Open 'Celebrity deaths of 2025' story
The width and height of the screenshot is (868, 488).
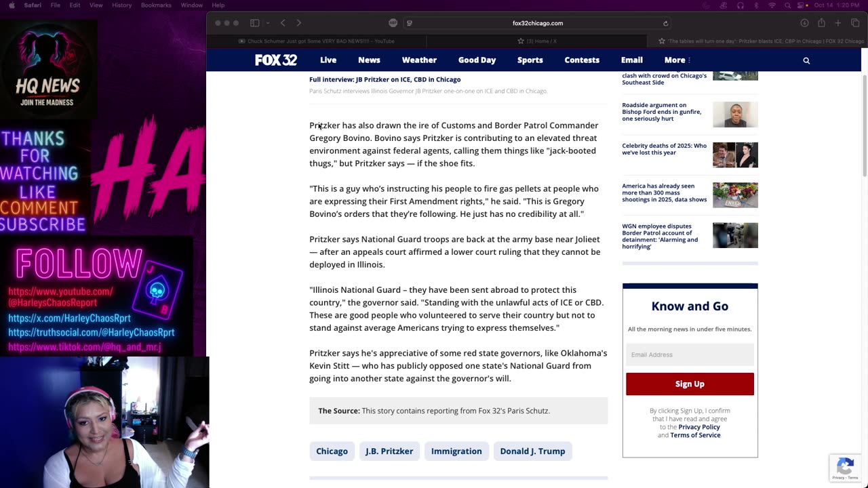point(664,149)
